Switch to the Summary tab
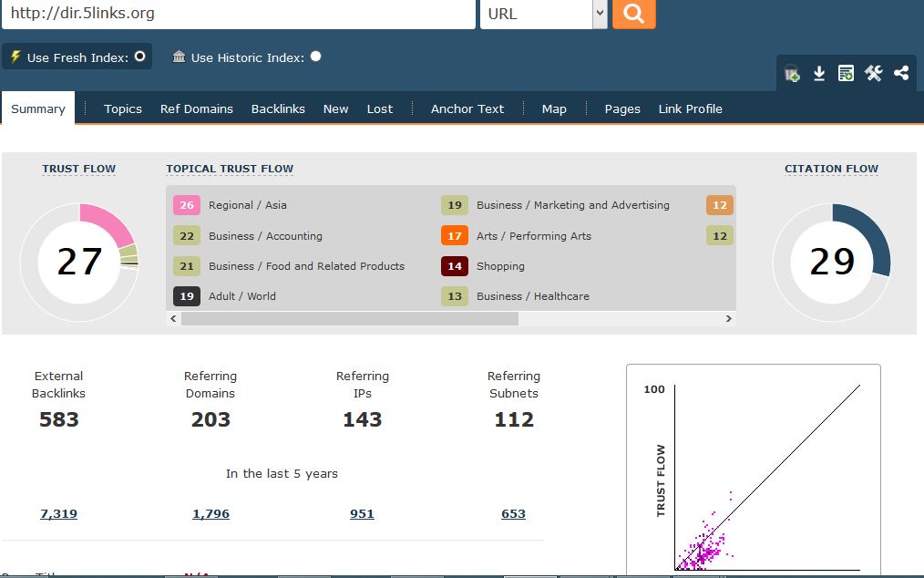This screenshot has width=924, height=578. [x=38, y=108]
